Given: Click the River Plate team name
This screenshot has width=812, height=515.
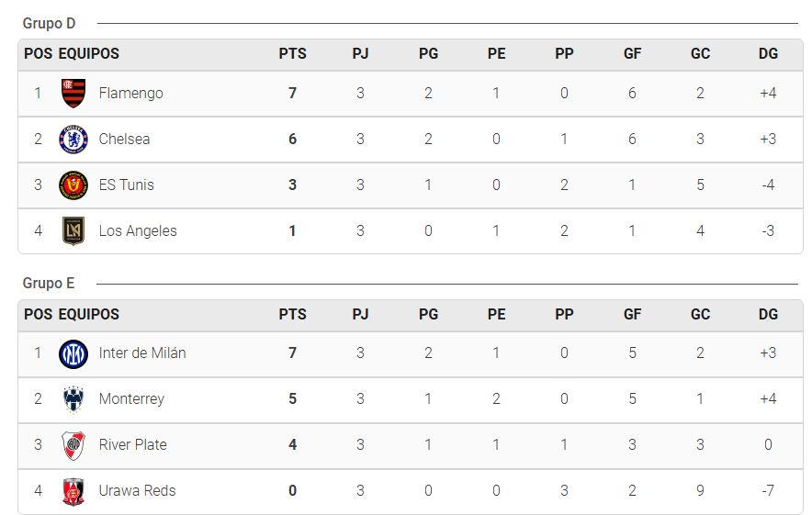Looking at the screenshot, I should 133,444.
